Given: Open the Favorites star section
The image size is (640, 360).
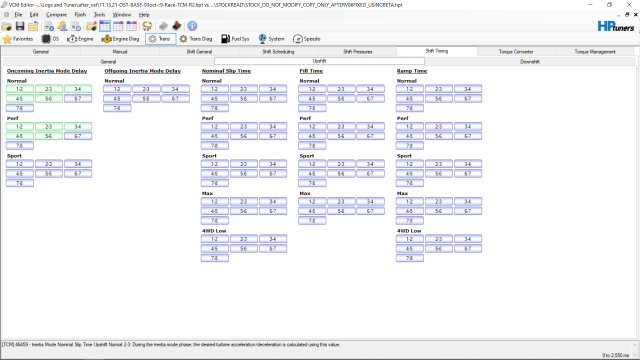Looking at the screenshot, I should [x=18, y=39].
